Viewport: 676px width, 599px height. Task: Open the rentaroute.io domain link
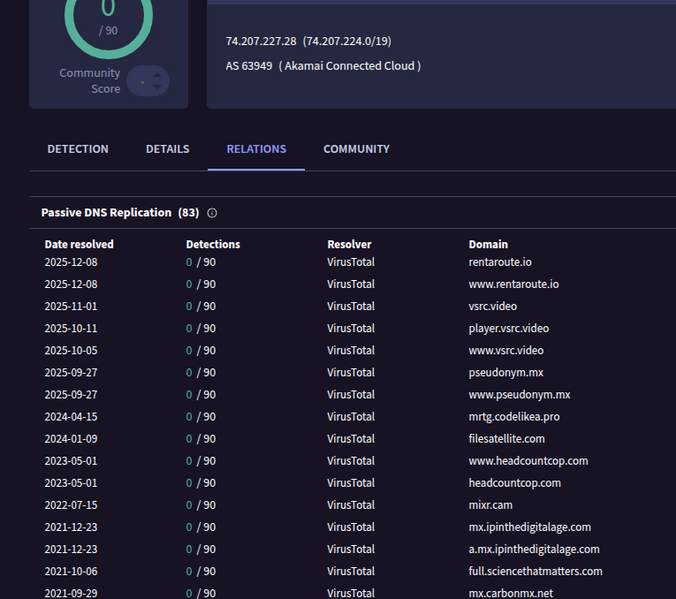pyautogui.click(x=500, y=262)
